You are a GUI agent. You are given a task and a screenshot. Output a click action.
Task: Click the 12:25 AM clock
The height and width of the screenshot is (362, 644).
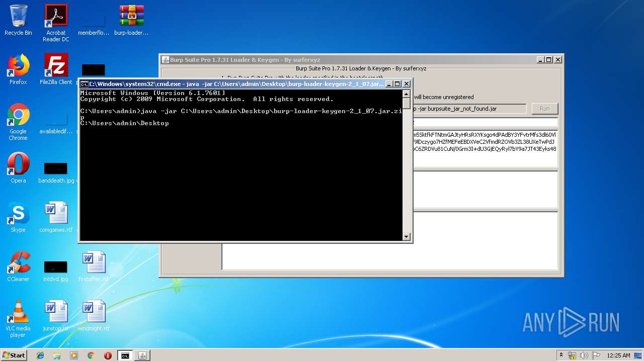tap(618, 355)
